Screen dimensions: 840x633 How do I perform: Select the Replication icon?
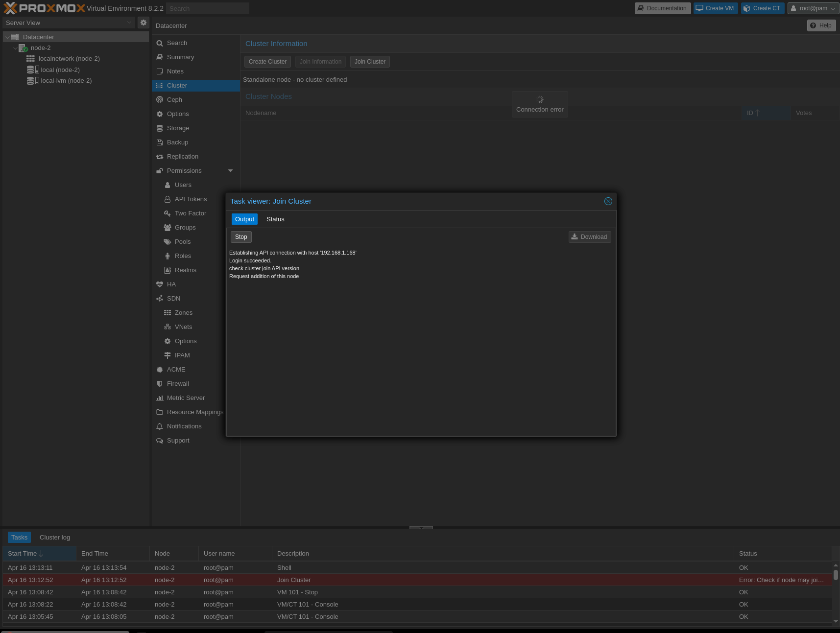(x=160, y=156)
